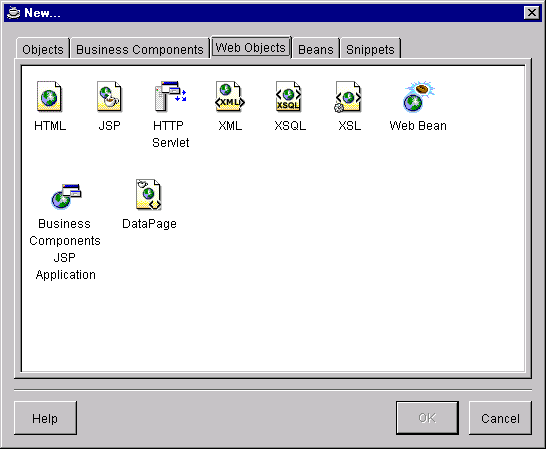Image resolution: width=546 pixels, height=449 pixels.
Task: Click the "Web Bean" label text
Action: 418,126
